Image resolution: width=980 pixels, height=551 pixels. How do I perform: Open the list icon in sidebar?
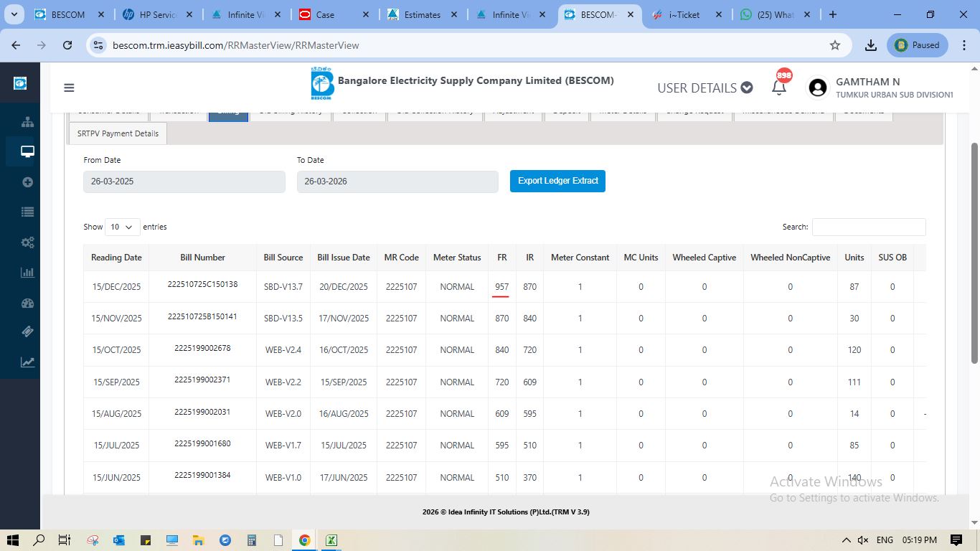coord(27,212)
